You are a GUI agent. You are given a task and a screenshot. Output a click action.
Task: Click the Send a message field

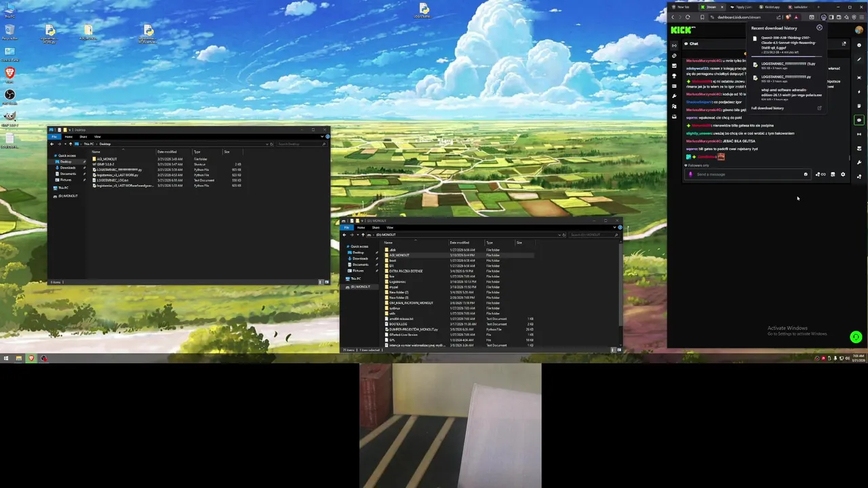tap(747, 174)
